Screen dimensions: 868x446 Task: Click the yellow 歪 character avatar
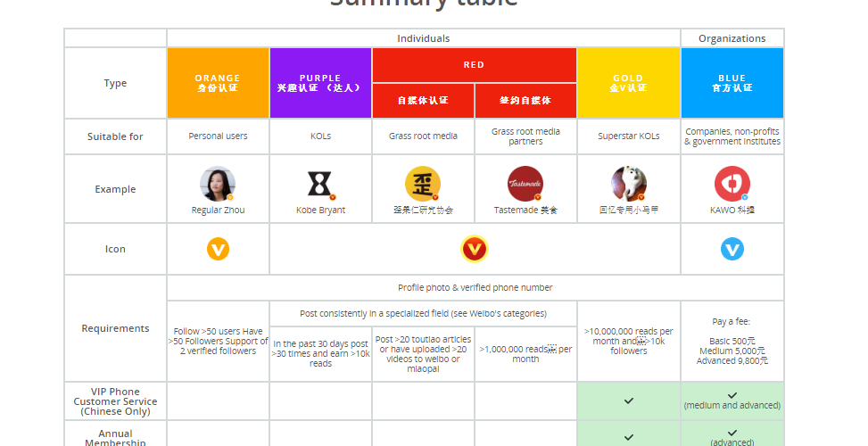coord(423,184)
